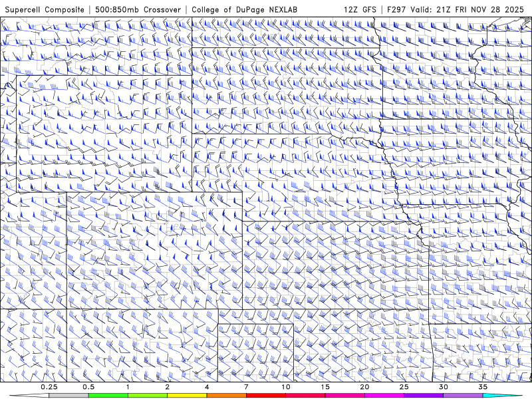Click the orange color bar segment
Screen dimensions: 532x399
point(226,396)
